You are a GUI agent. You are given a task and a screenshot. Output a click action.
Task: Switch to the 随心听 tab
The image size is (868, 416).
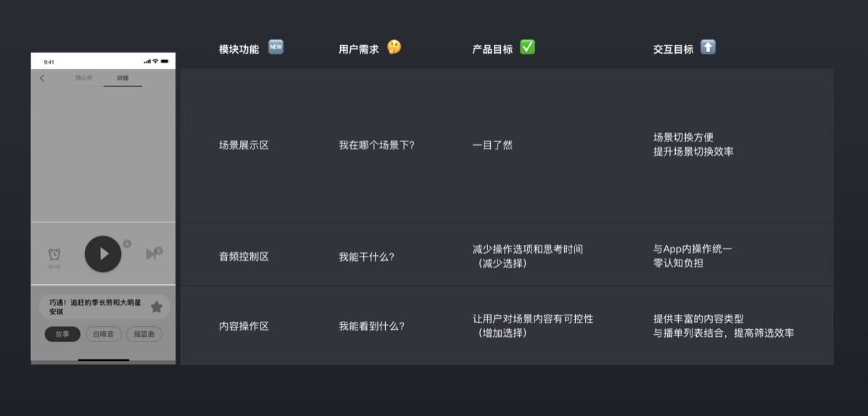(84, 78)
